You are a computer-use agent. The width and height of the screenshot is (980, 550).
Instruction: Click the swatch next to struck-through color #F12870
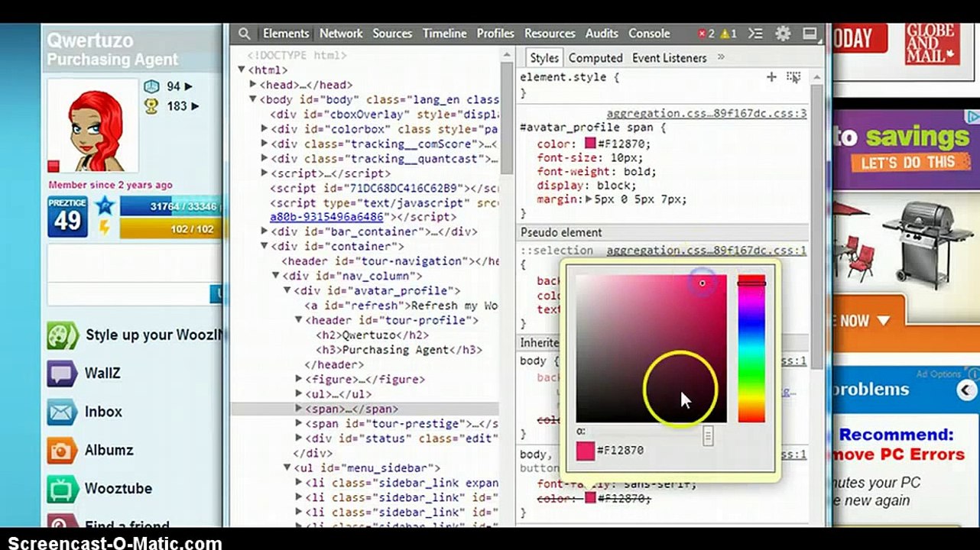point(590,499)
